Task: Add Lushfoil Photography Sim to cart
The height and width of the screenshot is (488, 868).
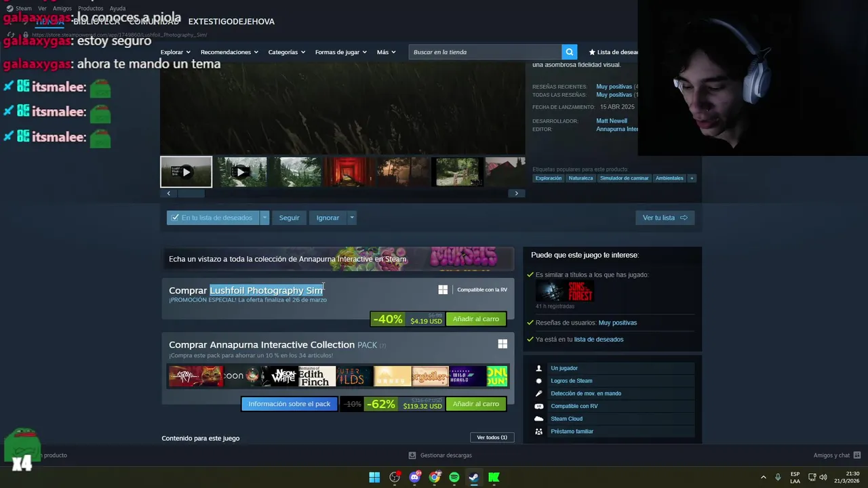Action: coord(475,319)
